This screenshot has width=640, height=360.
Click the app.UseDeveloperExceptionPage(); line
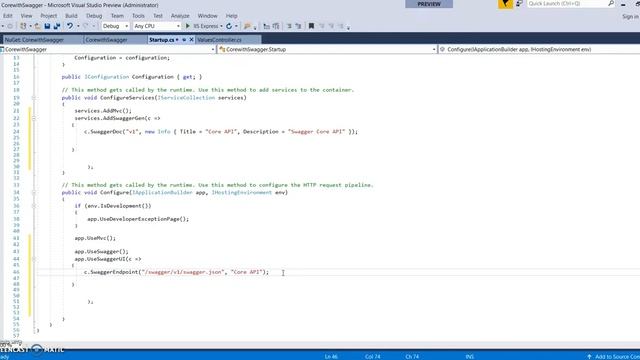[138, 219]
